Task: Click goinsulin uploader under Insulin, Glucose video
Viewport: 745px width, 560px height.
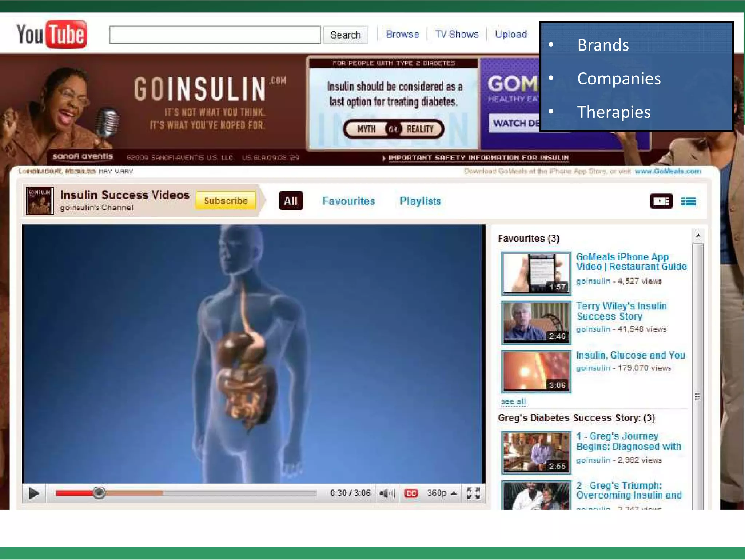Action: 593,368
